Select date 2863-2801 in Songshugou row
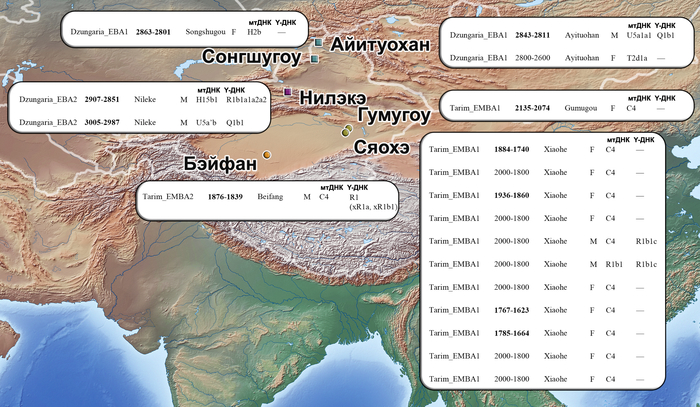 click(x=153, y=32)
